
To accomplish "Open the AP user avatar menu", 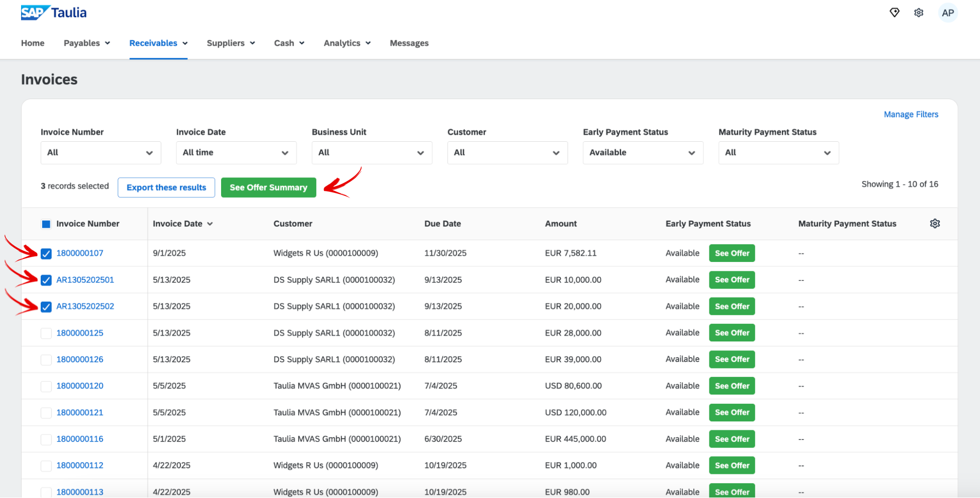I will (948, 13).
